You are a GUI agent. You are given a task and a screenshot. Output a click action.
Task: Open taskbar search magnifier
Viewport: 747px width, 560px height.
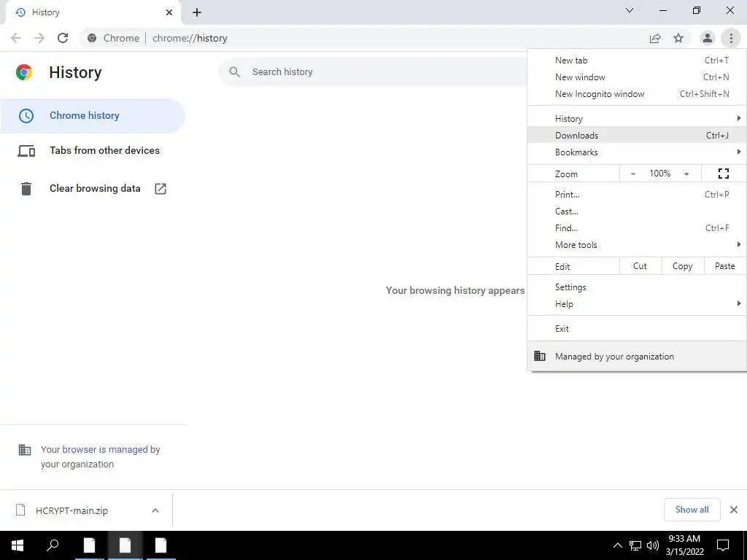tap(53, 545)
